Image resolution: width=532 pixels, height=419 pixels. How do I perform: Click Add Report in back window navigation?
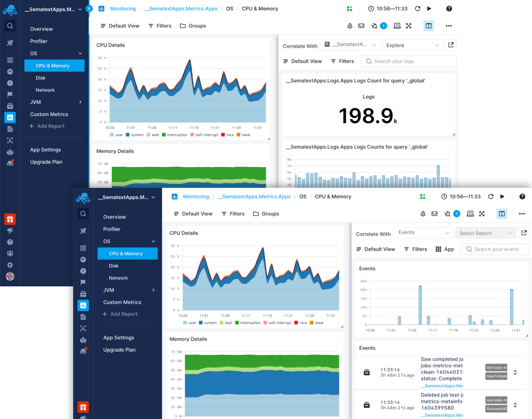47,126
